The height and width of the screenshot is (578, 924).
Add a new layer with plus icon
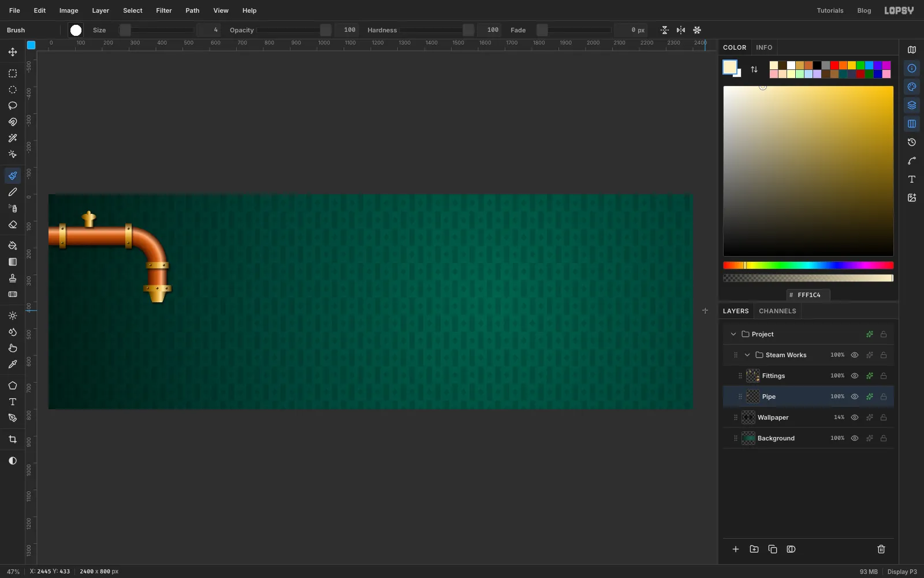tap(736, 549)
